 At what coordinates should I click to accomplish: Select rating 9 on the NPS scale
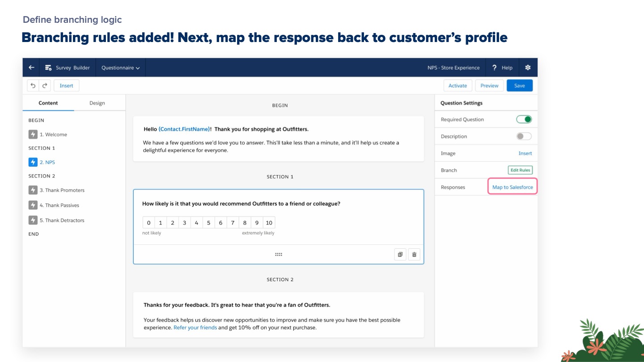click(x=257, y=223)
